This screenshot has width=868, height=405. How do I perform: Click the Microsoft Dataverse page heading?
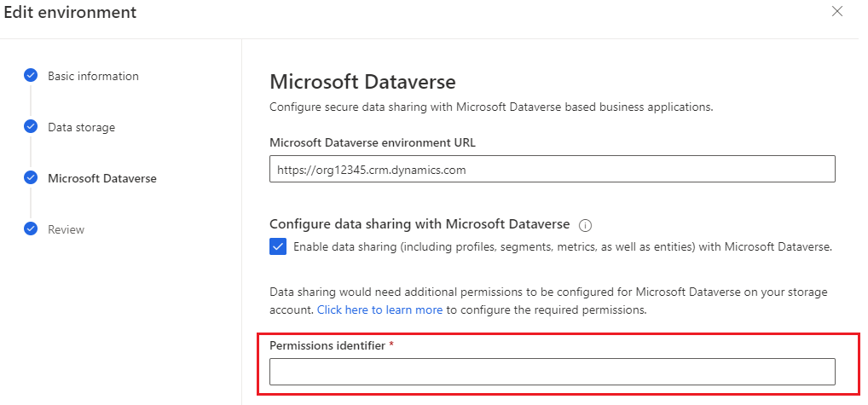pyautogui.click(x=362, y=82)
